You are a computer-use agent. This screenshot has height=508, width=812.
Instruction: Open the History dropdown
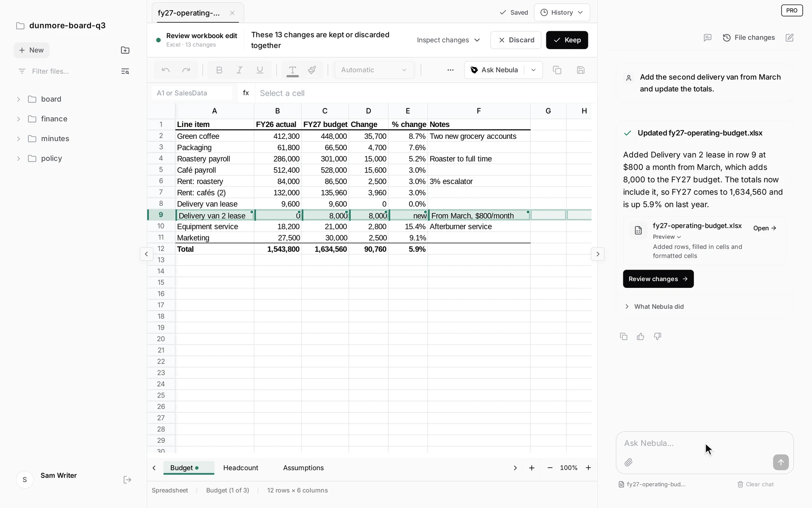(x=562, y=12)
